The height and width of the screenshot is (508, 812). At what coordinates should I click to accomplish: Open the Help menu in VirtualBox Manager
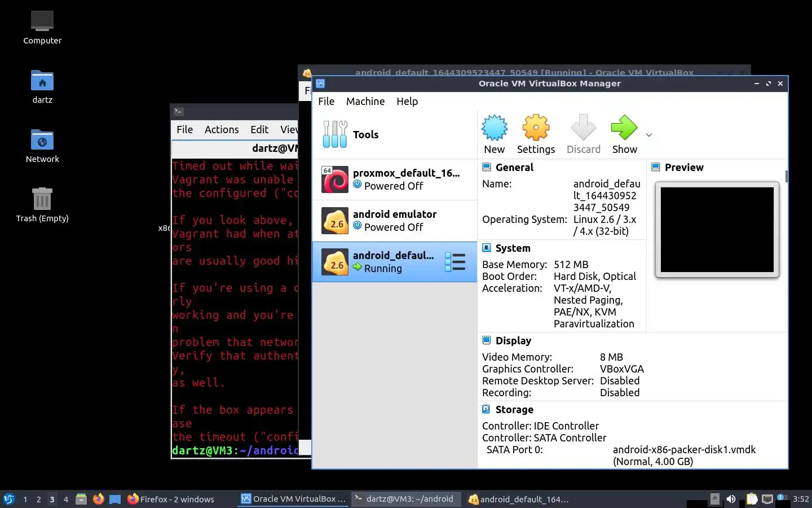point(407,101)
